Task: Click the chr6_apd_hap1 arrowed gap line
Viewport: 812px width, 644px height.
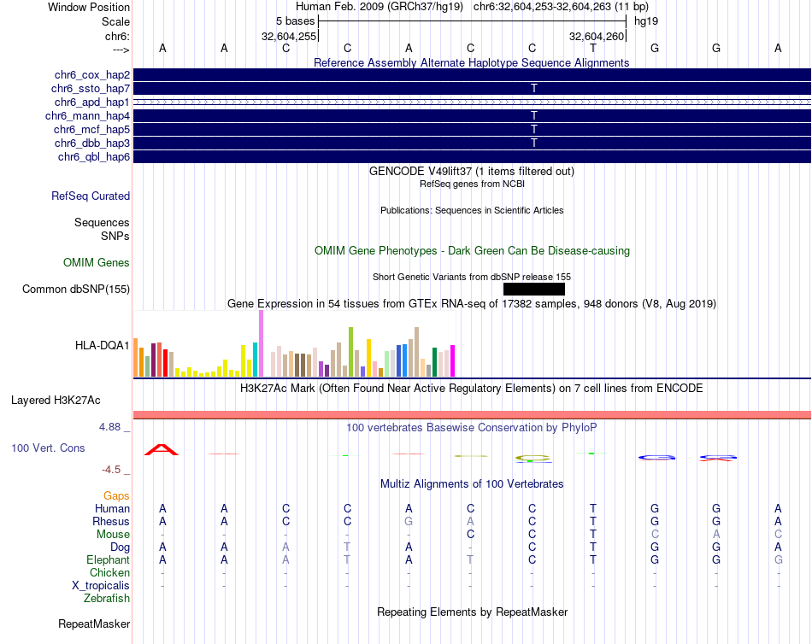Action: pos(473,102)
